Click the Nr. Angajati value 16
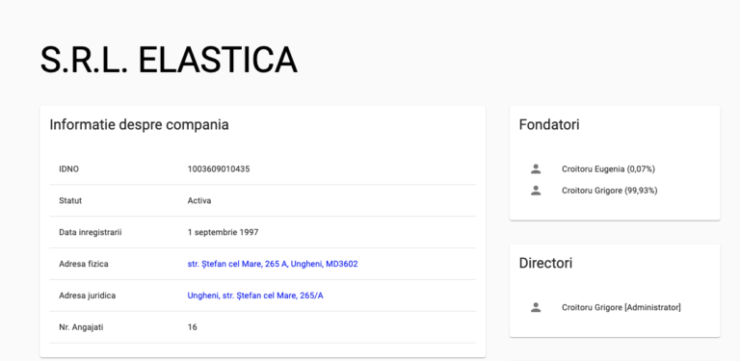Image resolution: width=740 pixels, height=361 pixels. point(192,327)
